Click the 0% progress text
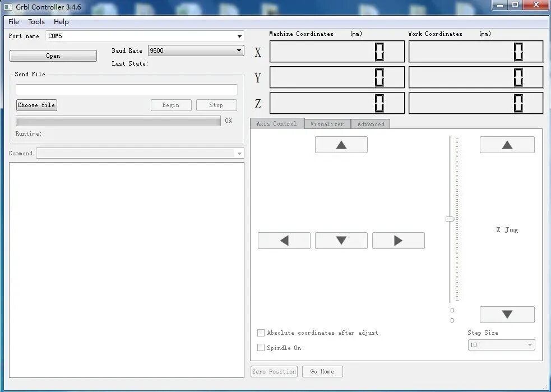 (229, 121)
